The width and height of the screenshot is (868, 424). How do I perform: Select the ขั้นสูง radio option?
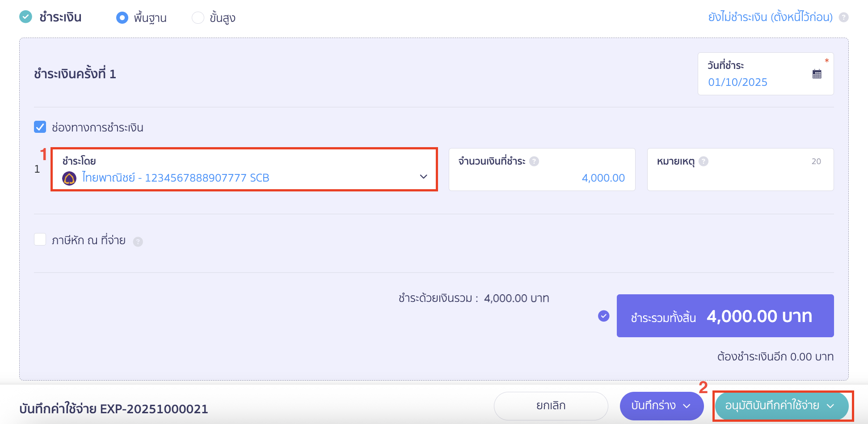coord(198,17)
